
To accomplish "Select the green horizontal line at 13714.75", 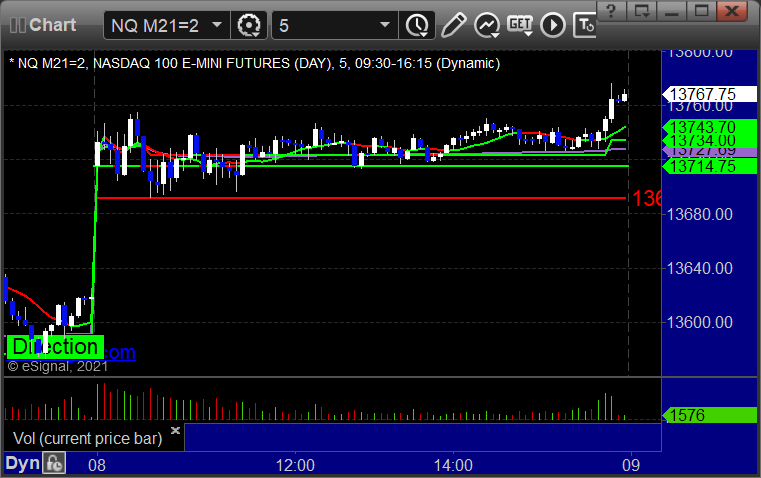I will tap(362, 166).
